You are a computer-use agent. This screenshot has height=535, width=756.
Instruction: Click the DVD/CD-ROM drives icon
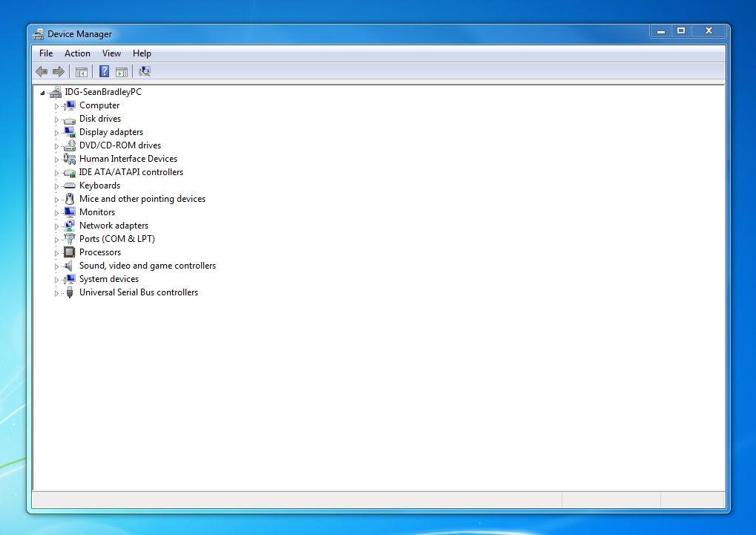[70, 145]
